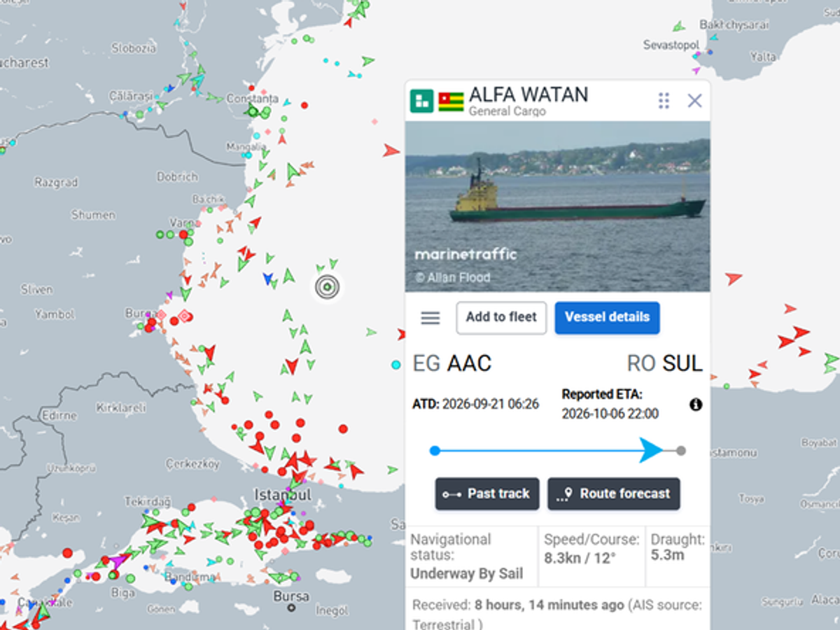This screenshot has width=840, height=630.
Task: Close the ALFA WATAN vessel popup
Action: point(694,101)
